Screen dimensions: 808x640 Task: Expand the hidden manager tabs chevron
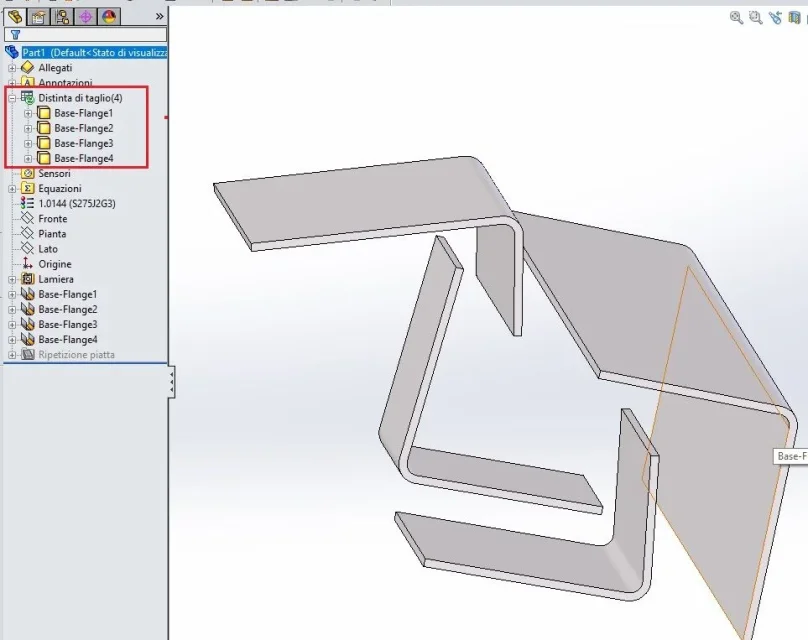[160, 16]
